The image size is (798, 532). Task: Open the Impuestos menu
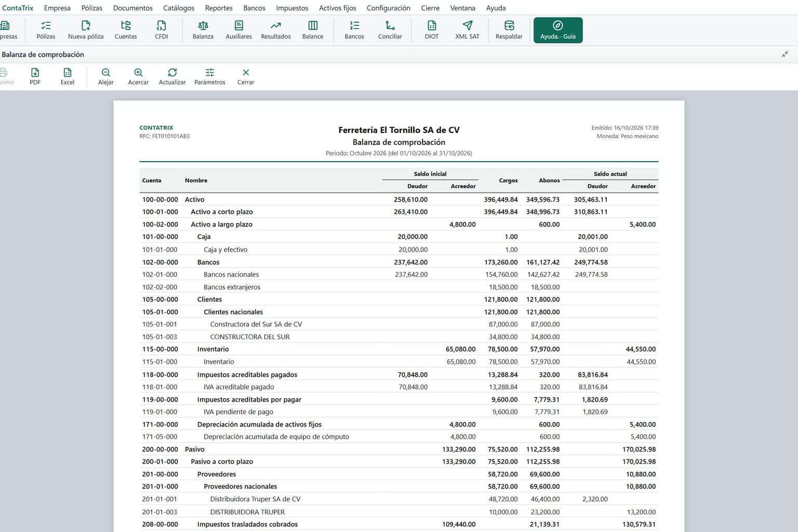point(292,8)
